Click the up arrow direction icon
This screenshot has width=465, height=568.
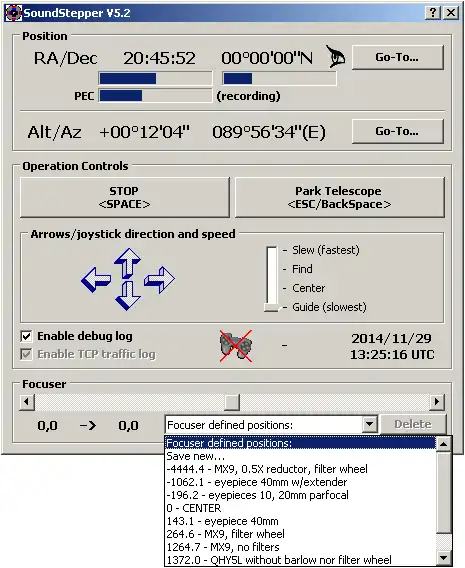[x=127, y=263]
